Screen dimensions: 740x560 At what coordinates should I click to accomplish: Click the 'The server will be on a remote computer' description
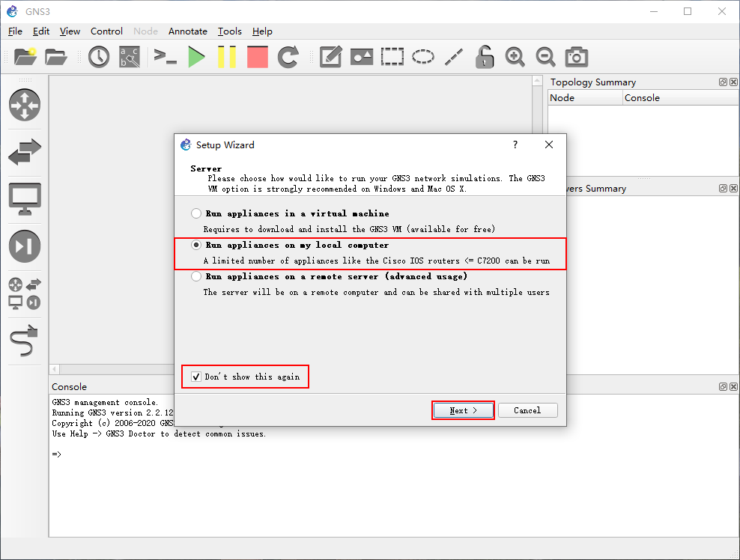pos(376,293)
